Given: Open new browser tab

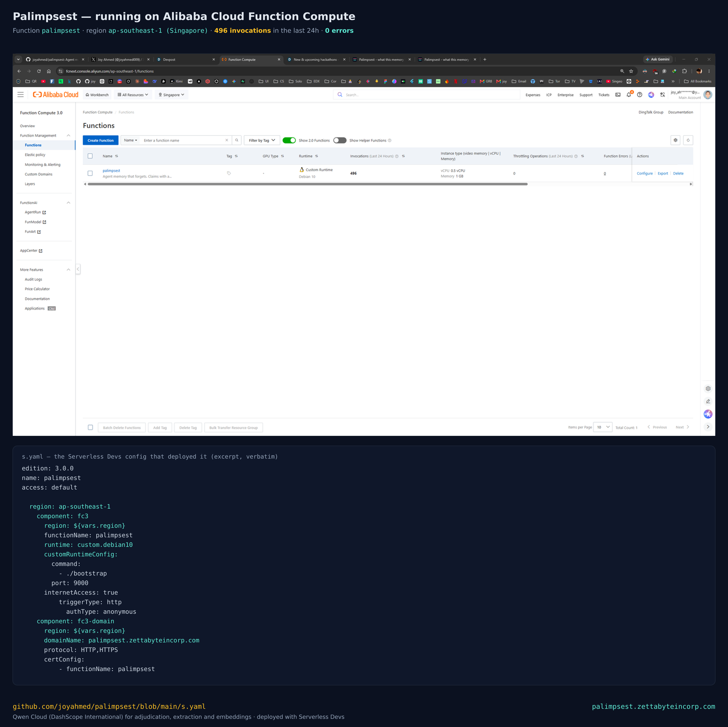Looking at the screenshot, I should click(485, 59).
